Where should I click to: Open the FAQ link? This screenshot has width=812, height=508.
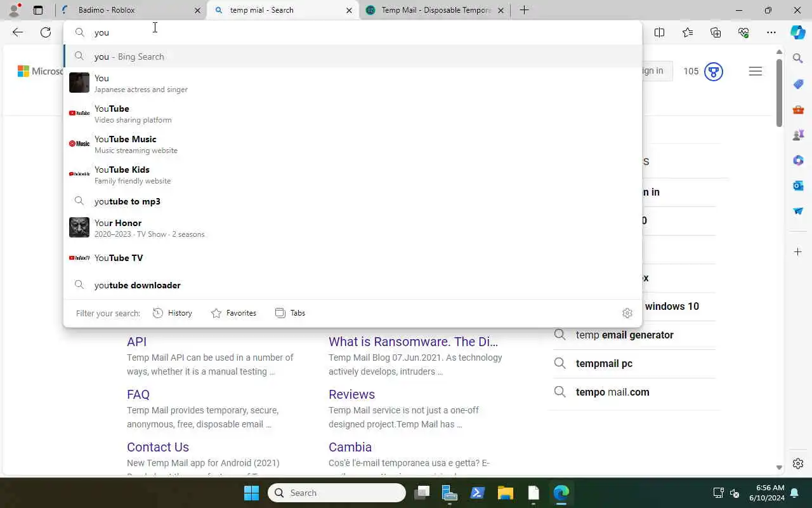138,394
